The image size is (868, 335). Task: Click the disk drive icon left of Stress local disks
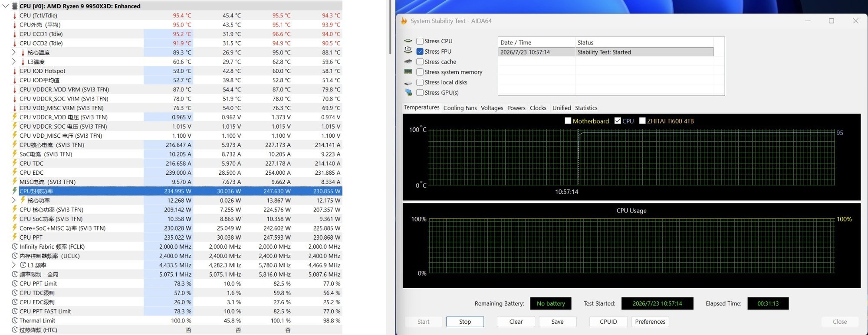408,82
